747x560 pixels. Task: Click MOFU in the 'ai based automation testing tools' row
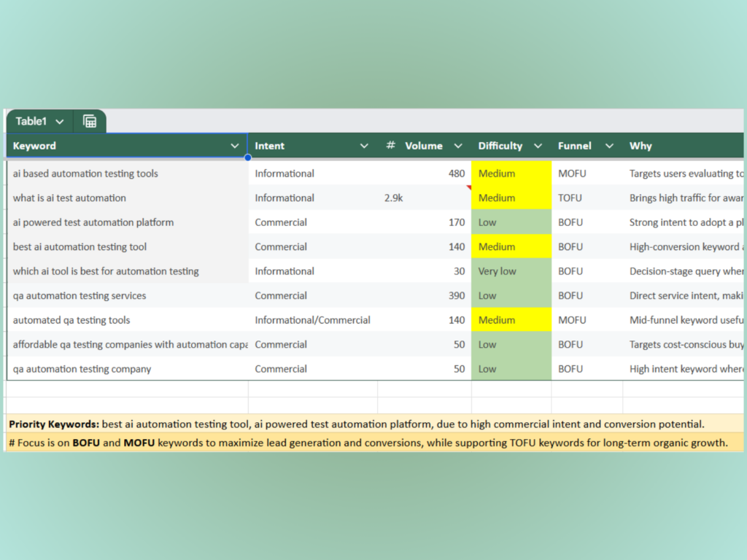click(x=587, y=174)
